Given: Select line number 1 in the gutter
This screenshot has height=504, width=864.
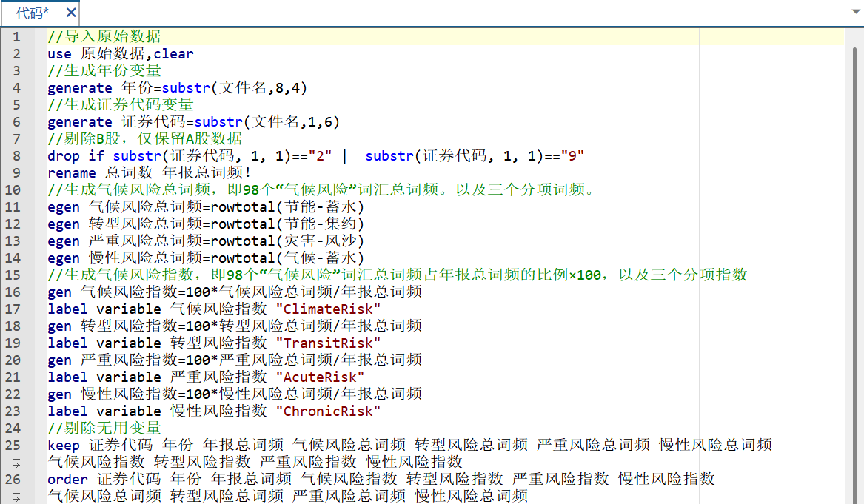Looking at the screenshot, I should pos(16,36).
